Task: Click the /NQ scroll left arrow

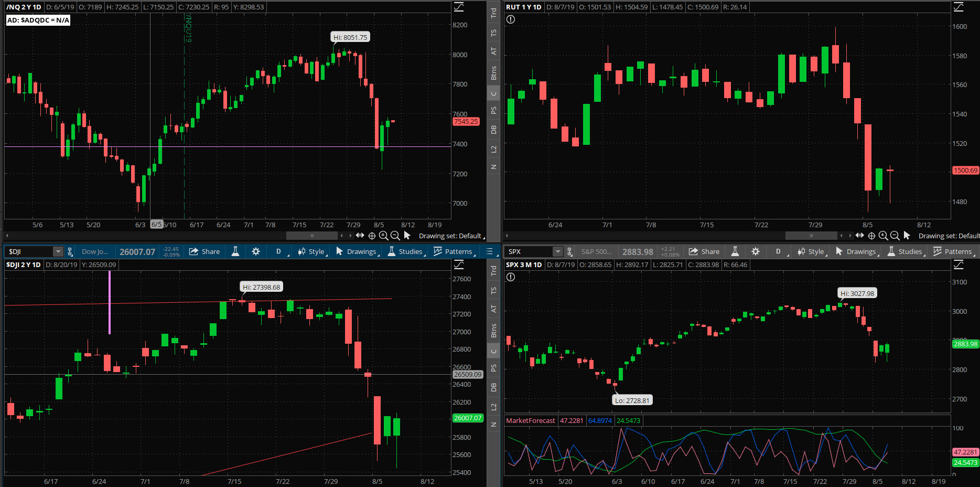Action: coord(7,236)
